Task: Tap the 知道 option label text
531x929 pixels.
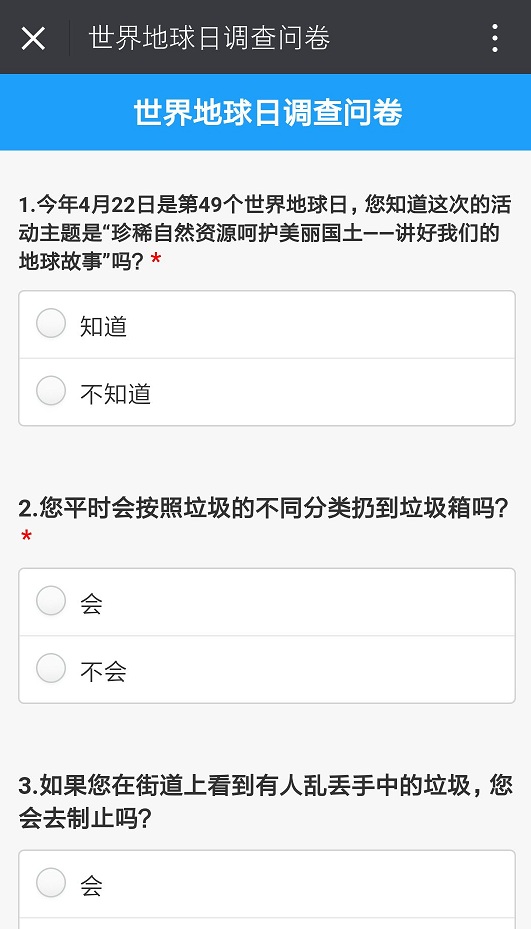Action: pyautogui.click(x=104, y=326)
